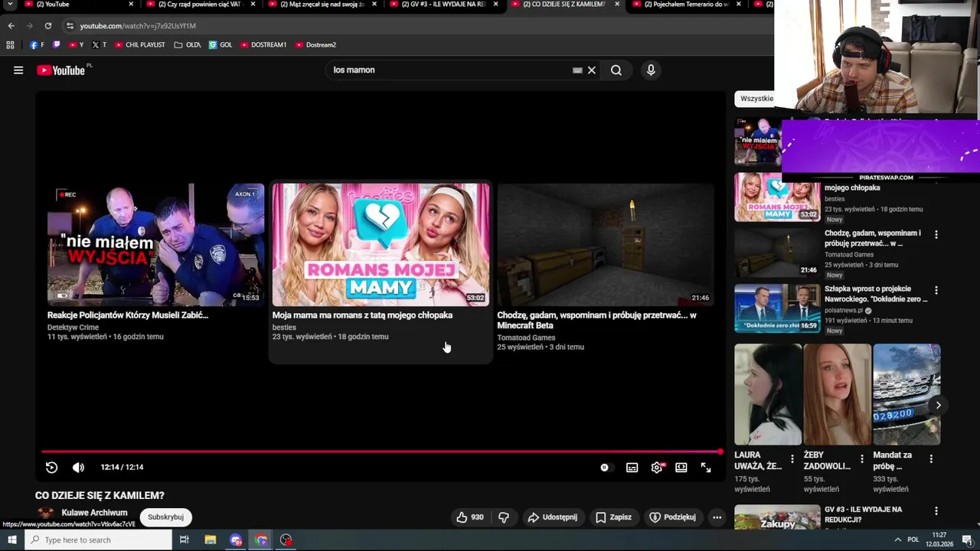Open options menu for 'Mandat za próbę' short
The width and height of the screenshot is (980, 551).
(x=931, y=459)
